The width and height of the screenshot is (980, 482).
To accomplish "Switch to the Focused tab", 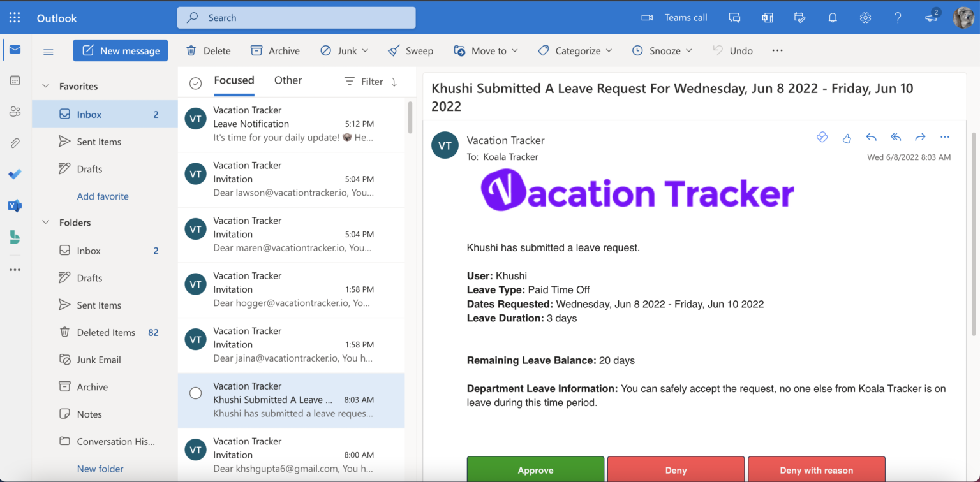I will [234, 80].
